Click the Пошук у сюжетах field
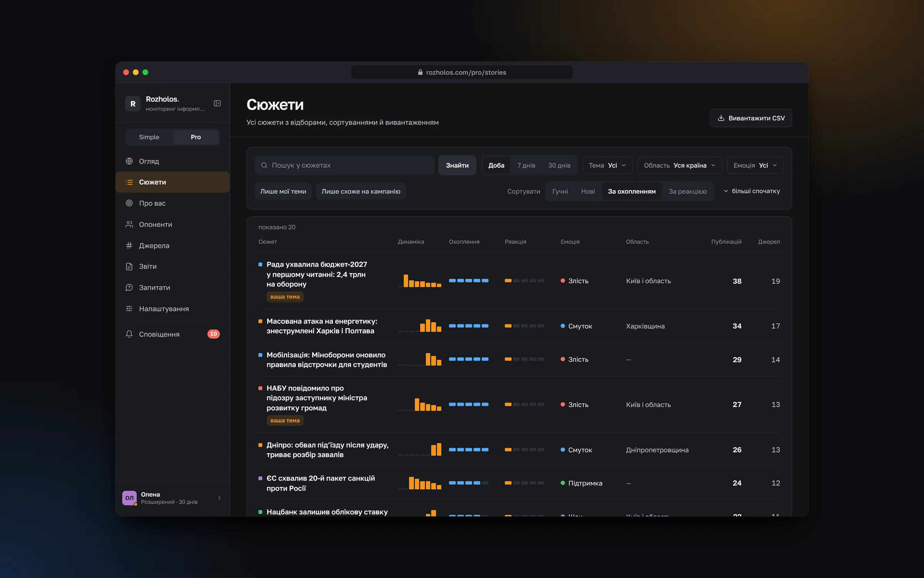The width and height of the screenshot is (924, 578). 344,165
